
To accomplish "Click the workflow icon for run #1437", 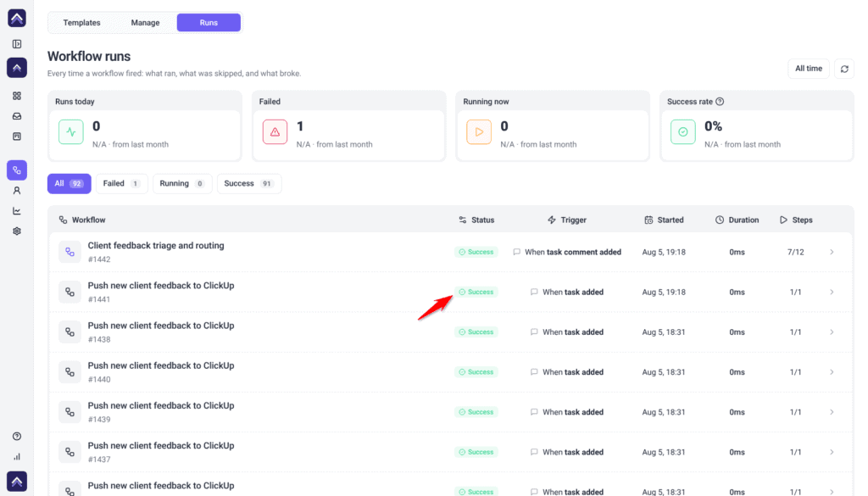I will pyautogui.click(x=70, y=452).
